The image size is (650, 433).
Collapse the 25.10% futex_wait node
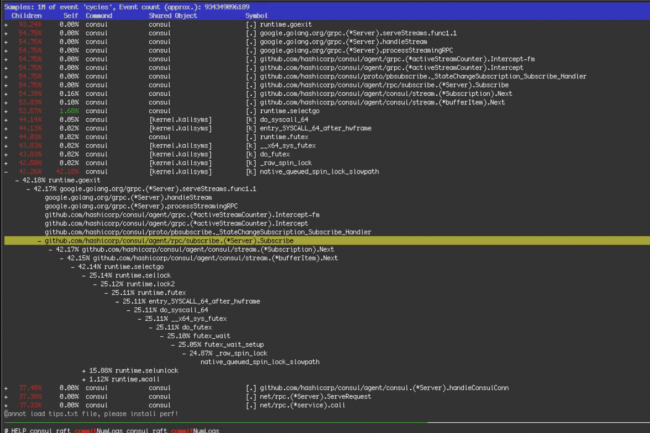[162, 336]
